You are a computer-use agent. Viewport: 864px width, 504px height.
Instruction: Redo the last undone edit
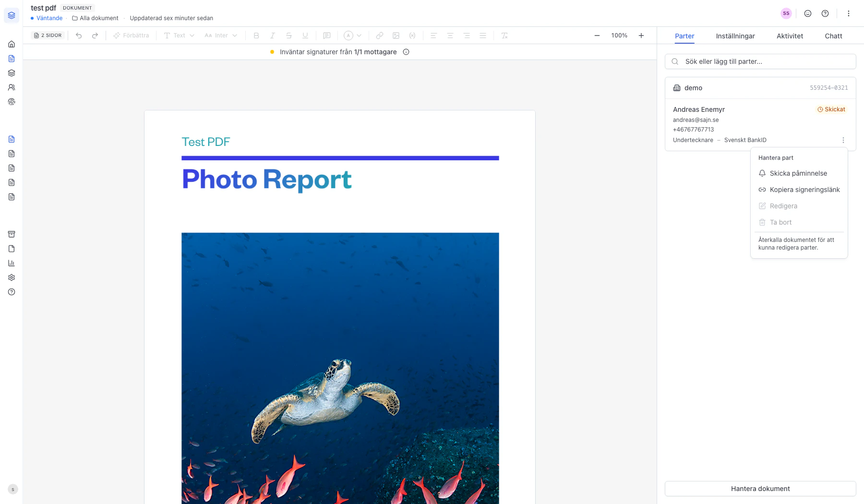[95, 36]
